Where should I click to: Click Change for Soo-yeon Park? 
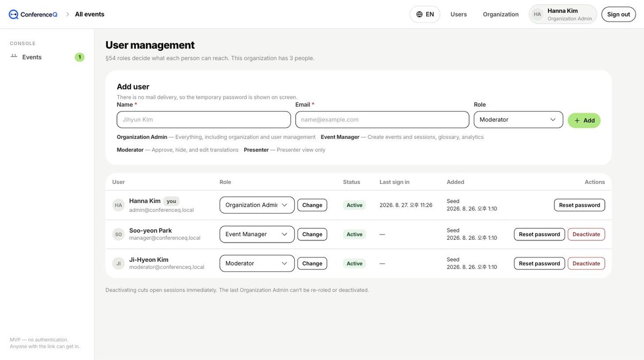(312, 234)
